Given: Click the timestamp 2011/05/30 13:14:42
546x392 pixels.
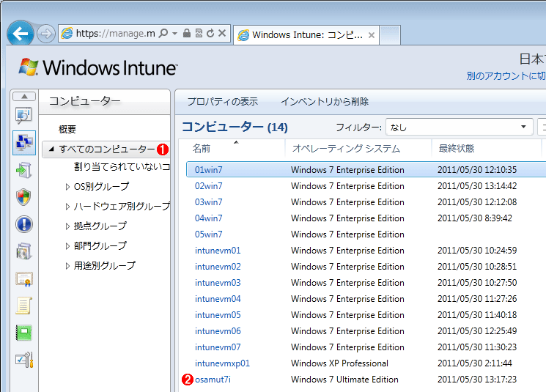Looking at the screenshot, I should (x=477, y=186).
